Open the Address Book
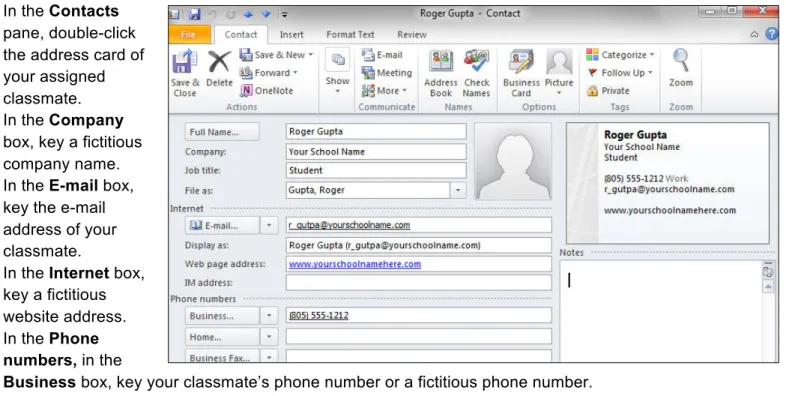 pyautogui.click(x=441, y=73)
